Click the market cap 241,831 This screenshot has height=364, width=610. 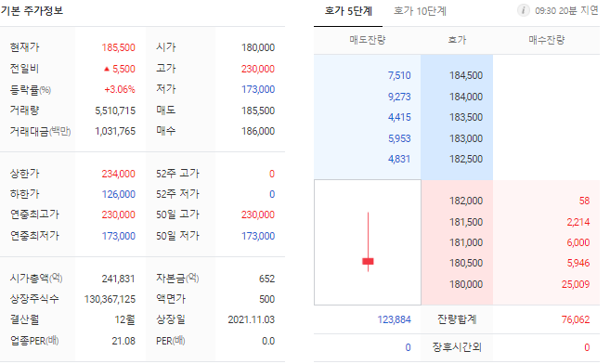click(x=118, y=279)
